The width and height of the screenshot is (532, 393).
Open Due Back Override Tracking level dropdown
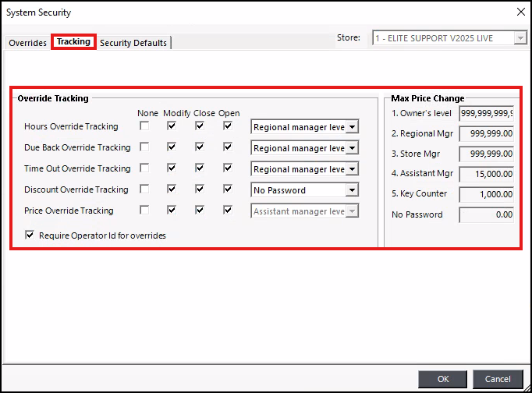pyautogui.click(x=352, y=147)
